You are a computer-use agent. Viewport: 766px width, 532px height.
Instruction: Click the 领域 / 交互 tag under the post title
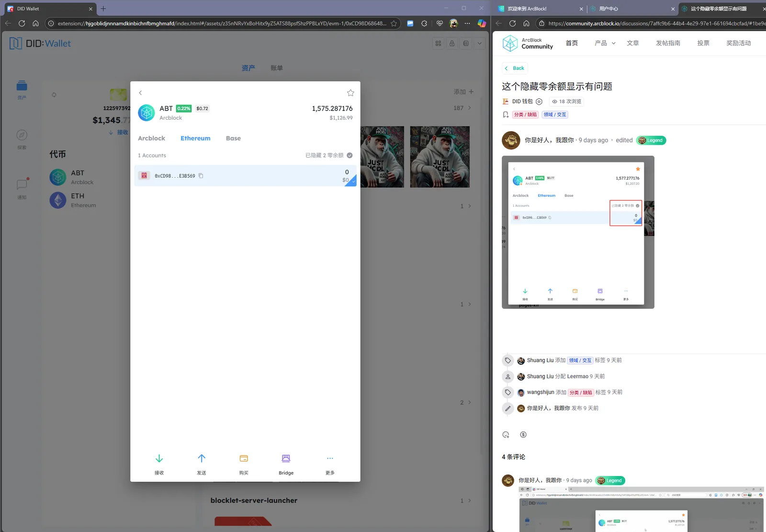click(555, 114)
